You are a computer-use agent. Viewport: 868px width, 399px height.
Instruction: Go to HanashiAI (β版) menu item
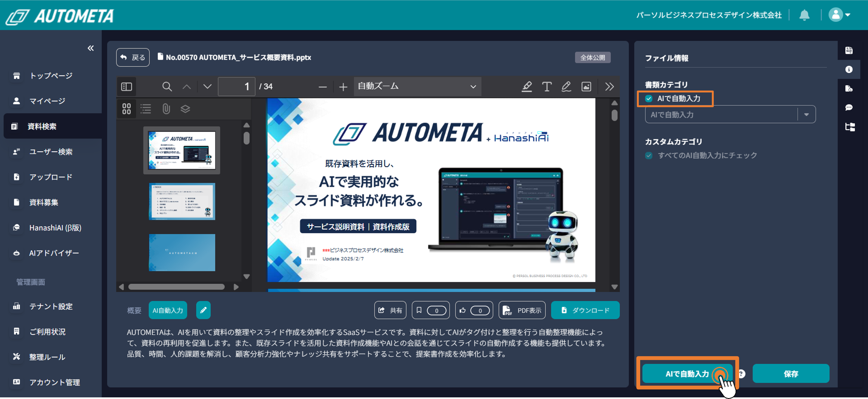click(x=55, y=228)
